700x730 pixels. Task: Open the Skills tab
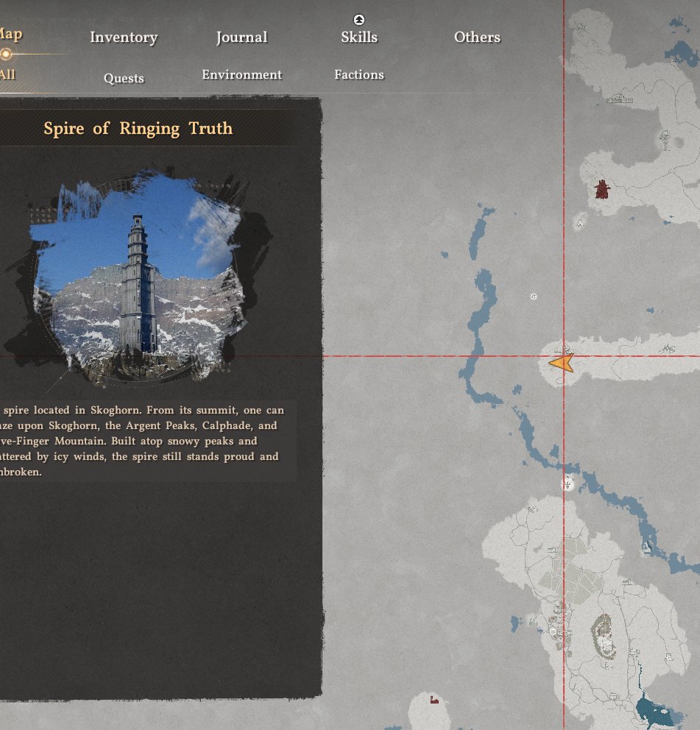click(359, 38)
